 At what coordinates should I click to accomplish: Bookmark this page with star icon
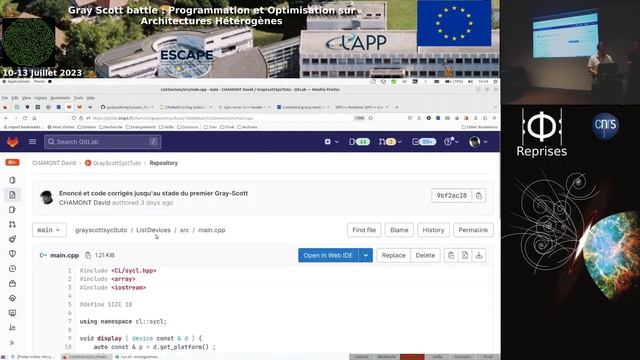(x=371, y=118)
